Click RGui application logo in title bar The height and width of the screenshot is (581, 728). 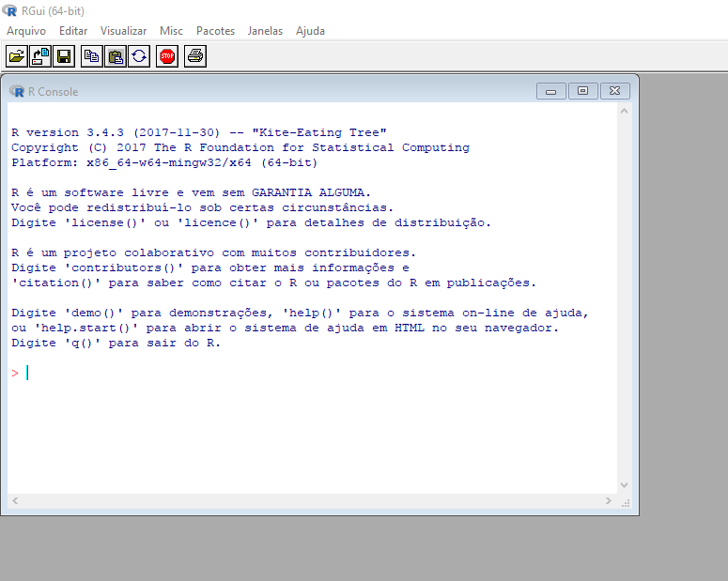pos(9,10)
